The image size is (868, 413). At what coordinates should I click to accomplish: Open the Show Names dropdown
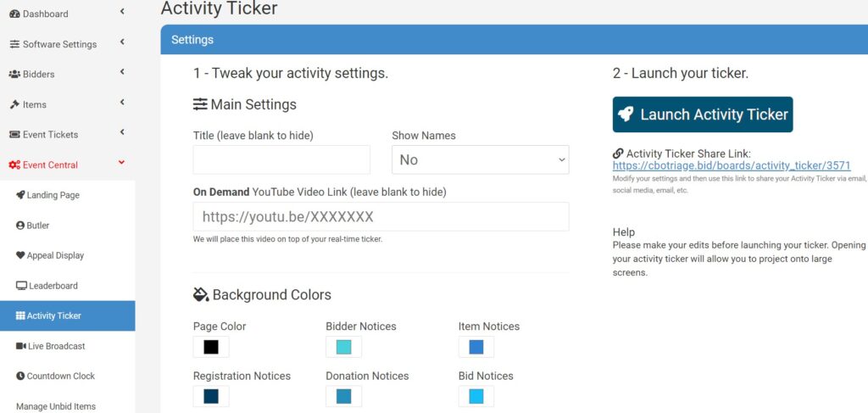pos(480,159)
